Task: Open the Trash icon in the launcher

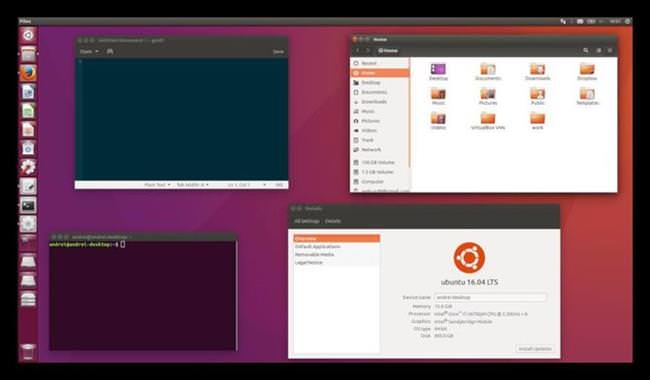Action: tap(28, 352)
